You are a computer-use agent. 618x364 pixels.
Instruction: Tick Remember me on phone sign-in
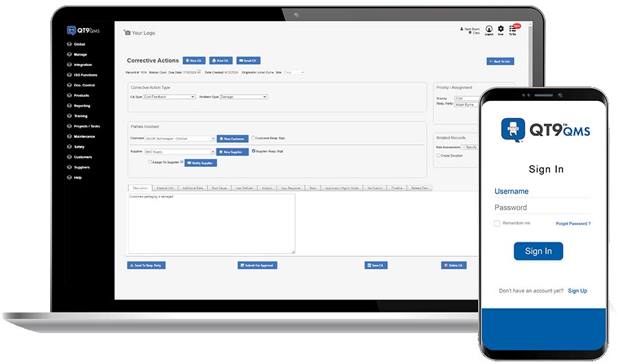(x=497, y=223)
